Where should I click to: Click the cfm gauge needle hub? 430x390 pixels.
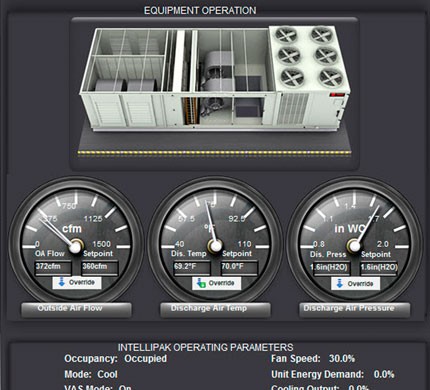(x=76, y=247)
